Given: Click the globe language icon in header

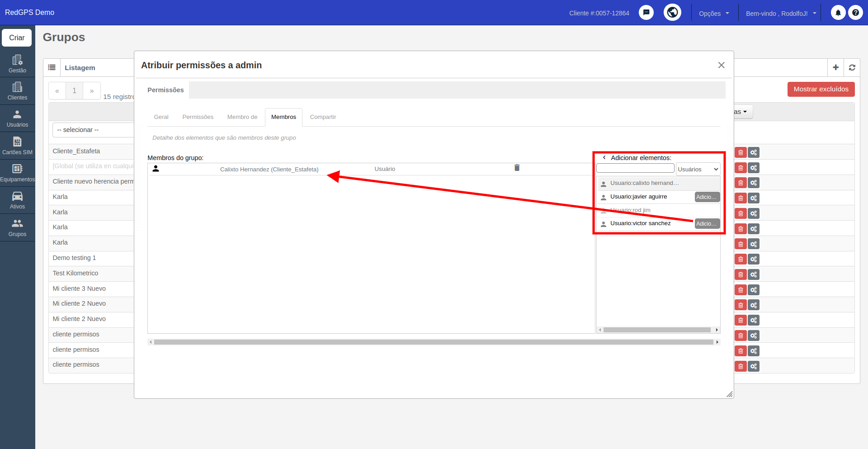Looking at the screenshot, I should (672, 12).
